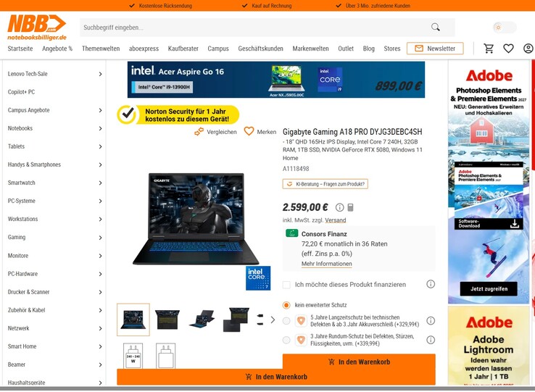Open the Stores menu item

coord(392,49)
